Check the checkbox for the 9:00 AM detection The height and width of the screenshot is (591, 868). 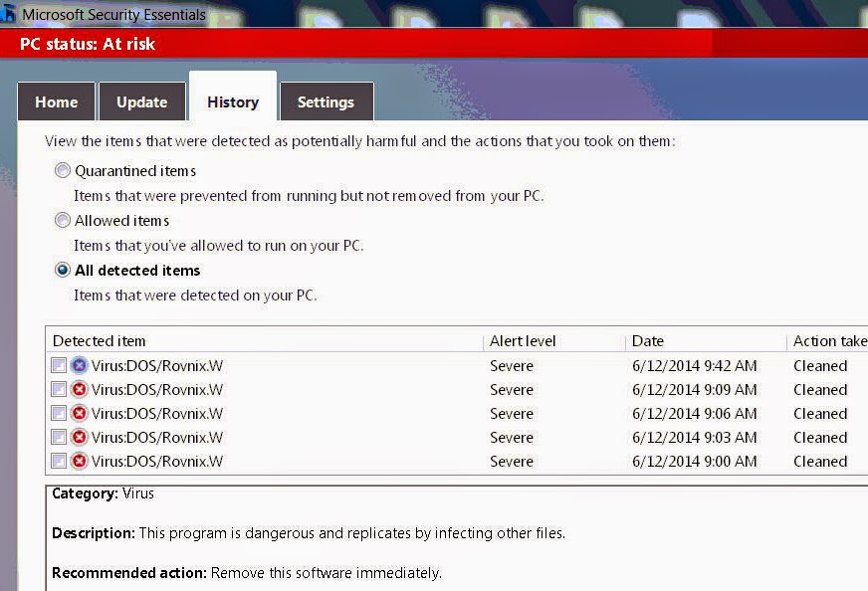point(58,461)
